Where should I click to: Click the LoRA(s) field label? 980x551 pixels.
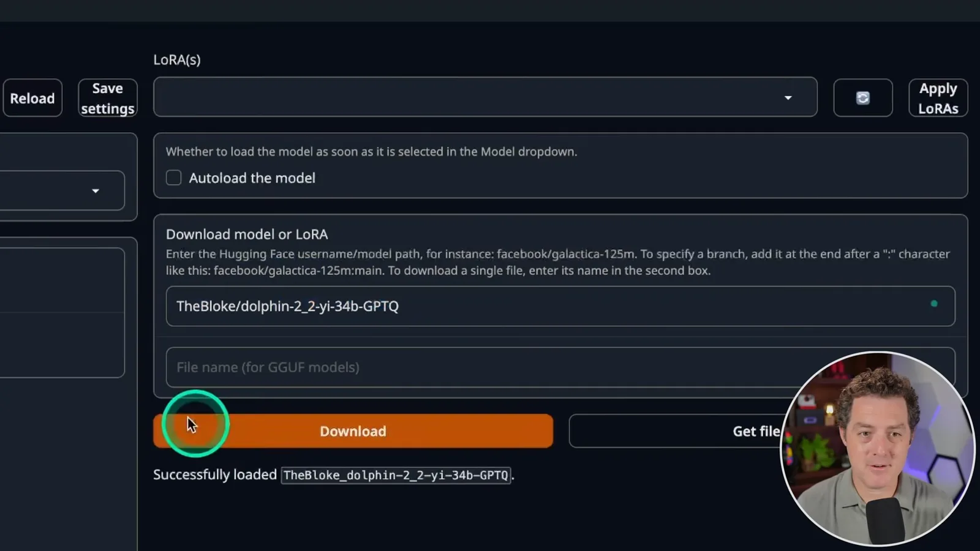coord(177,60)
